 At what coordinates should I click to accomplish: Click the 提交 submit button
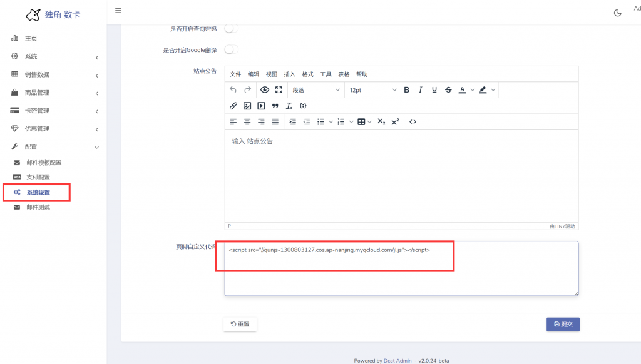coord(563,325)
